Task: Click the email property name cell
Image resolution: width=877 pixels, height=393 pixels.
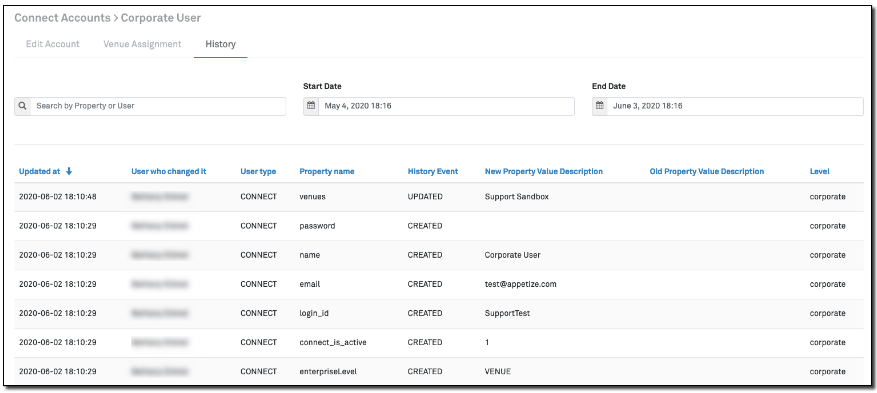Action: [x=310, y=284]
